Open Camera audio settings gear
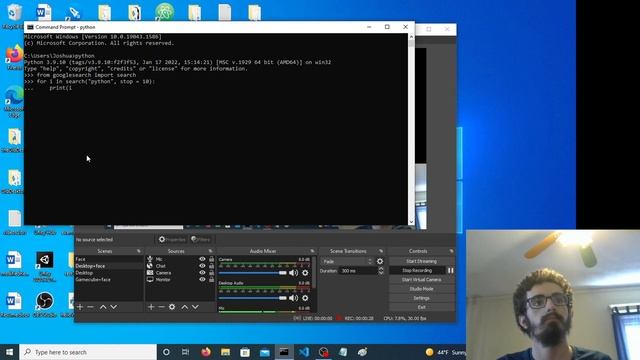The image size is (640, 360). tap(305, 273)
